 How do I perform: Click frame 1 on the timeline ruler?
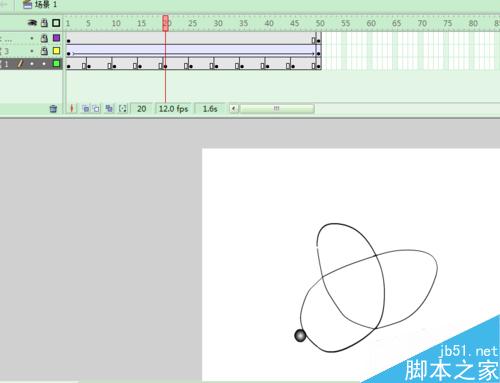pos(68,23)
